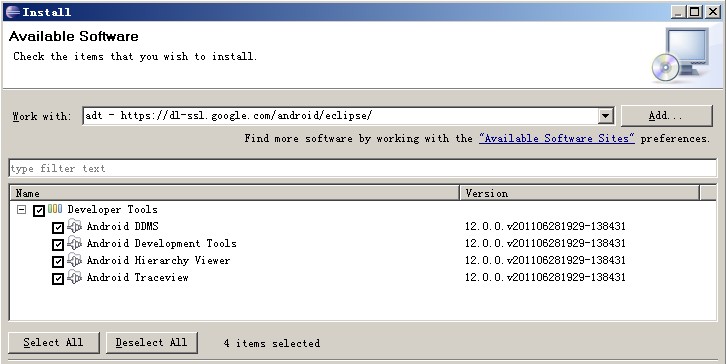Open the Work with dropdown arrow
Viewport: 726px width, 364px height.
[x=605, y=116]
